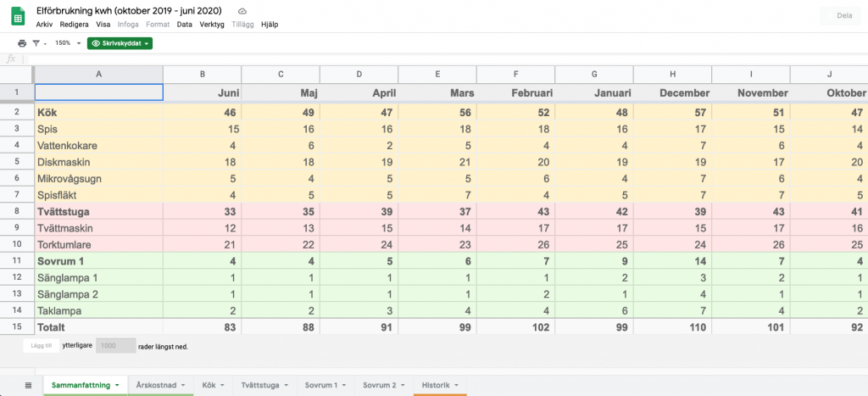Open the Verktyg menu
Viewport: 868px width, 396px height.
(x=212, y=25)
